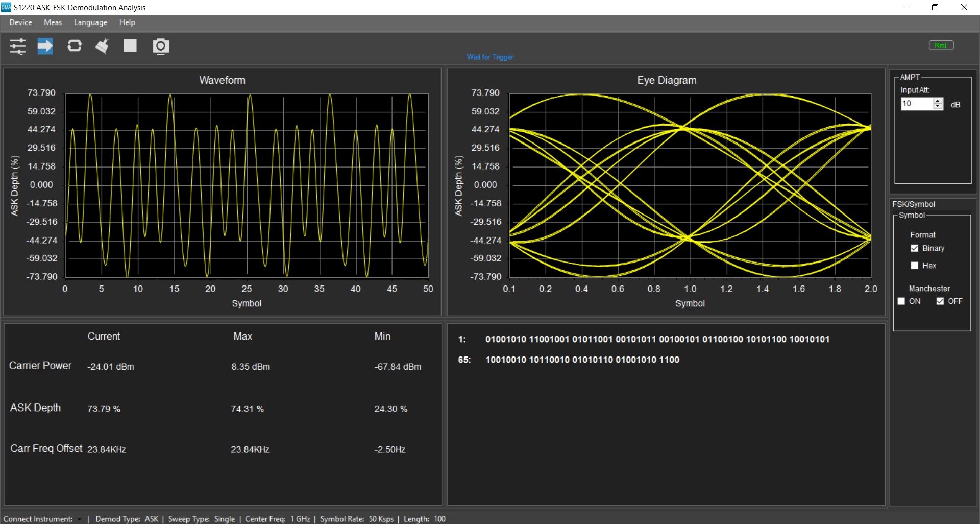Click Carr Freq Offset min value -2.50Hz
The width and height of the screenshot is (980, 524).
pyautogui.click(x=390, y=450)
